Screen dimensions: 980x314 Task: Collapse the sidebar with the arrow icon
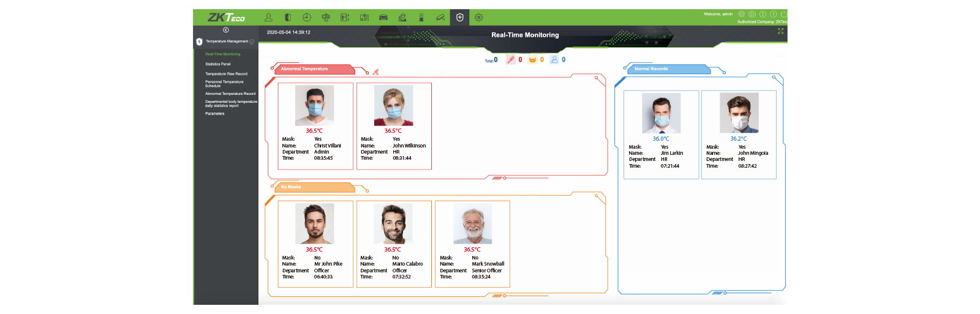click(x=226, y=30)
